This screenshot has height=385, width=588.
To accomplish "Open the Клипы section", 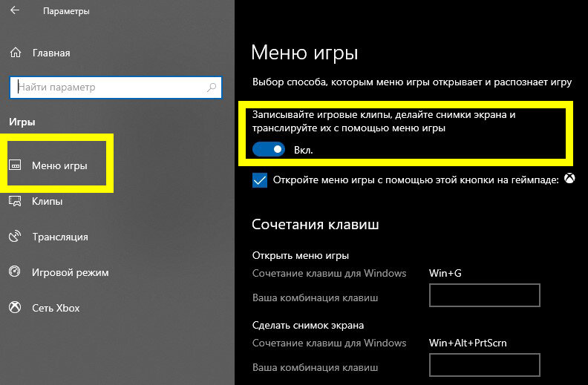I will click(x=47, y=201).
